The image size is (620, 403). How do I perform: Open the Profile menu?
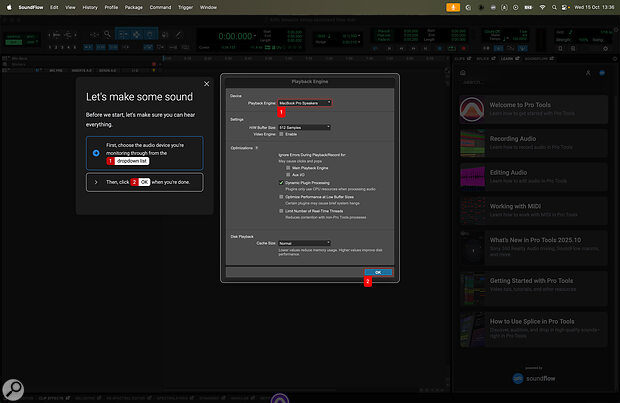click(111, 7)
